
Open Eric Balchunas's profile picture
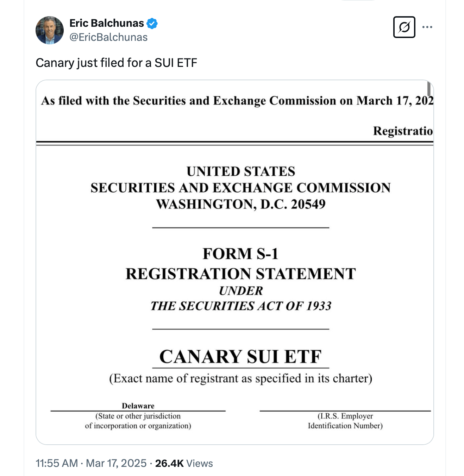50,30
